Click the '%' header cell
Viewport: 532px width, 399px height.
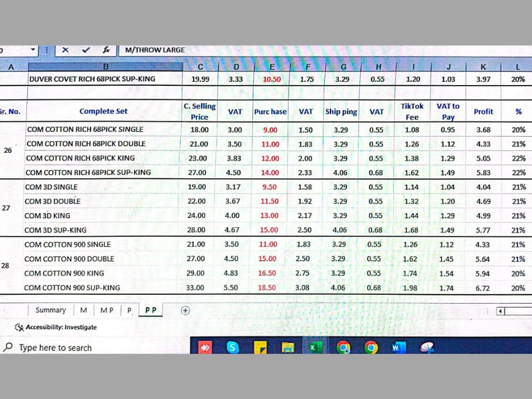pos(518,111)
